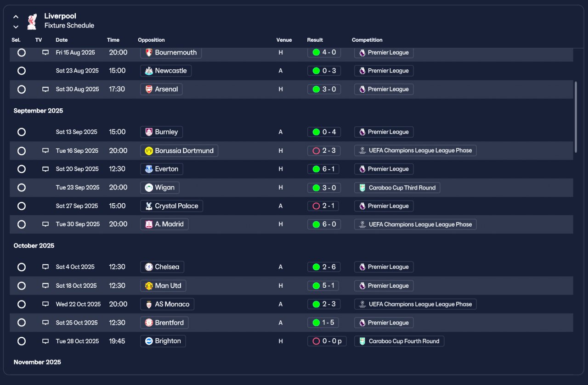Sort by the Opposition column header
Image resolution: width=588 pixels, height=385 pixels.
coord(151,40)
